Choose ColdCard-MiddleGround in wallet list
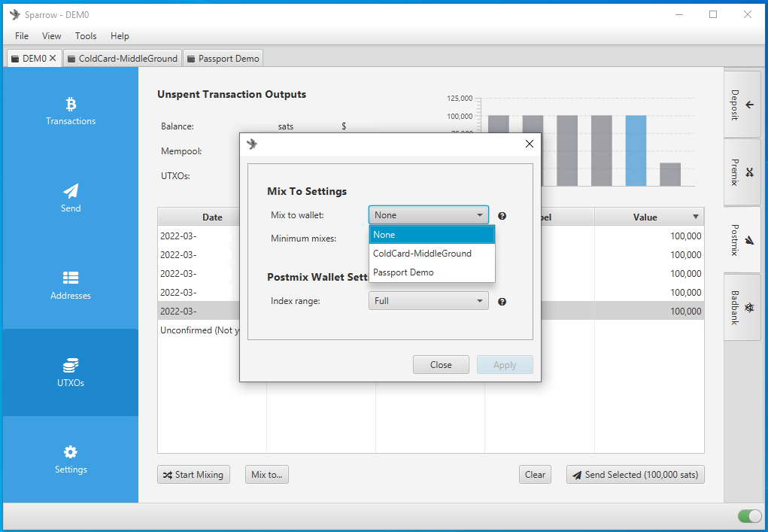 [x=432, y=254]
